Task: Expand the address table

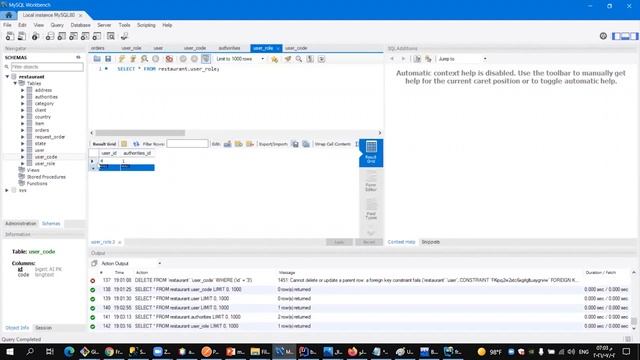Action: (22, 90)
